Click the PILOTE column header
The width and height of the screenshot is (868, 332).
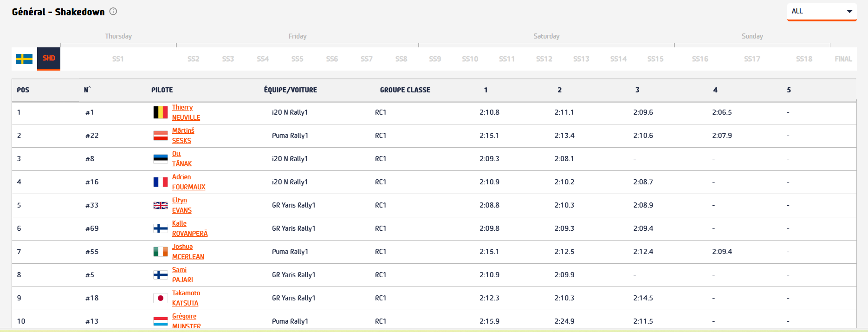pos(162,90)
